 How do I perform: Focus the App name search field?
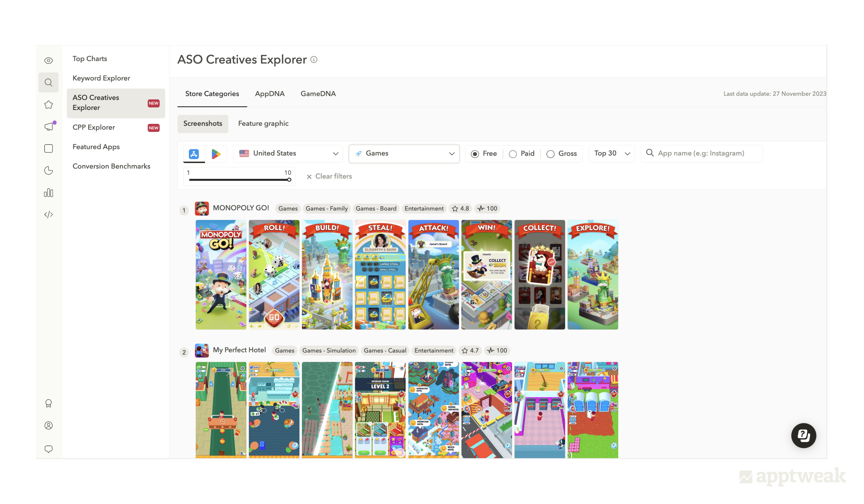[x=702, y=154]
